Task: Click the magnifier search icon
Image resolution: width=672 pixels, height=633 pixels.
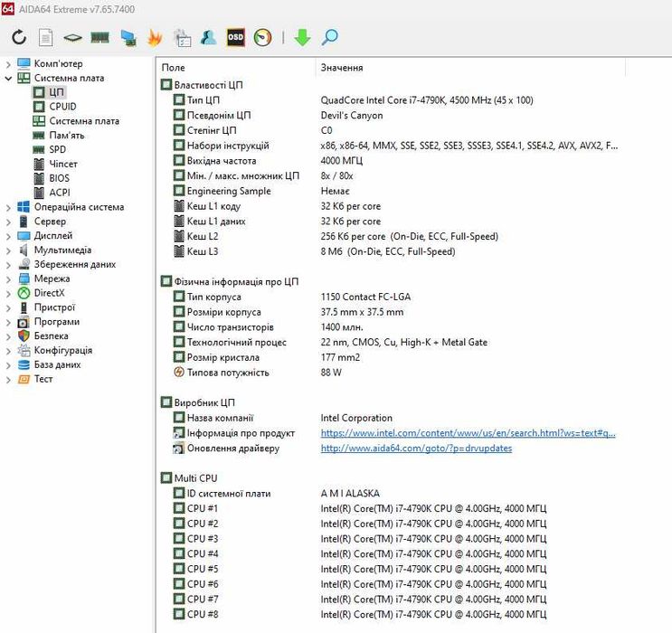Action: pos(329,37)
